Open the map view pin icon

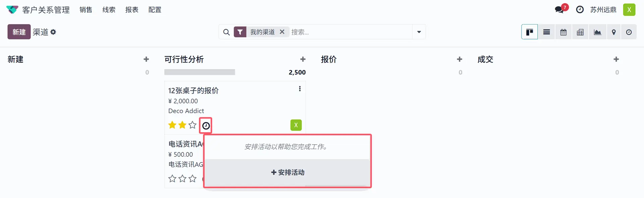[614, 32]
